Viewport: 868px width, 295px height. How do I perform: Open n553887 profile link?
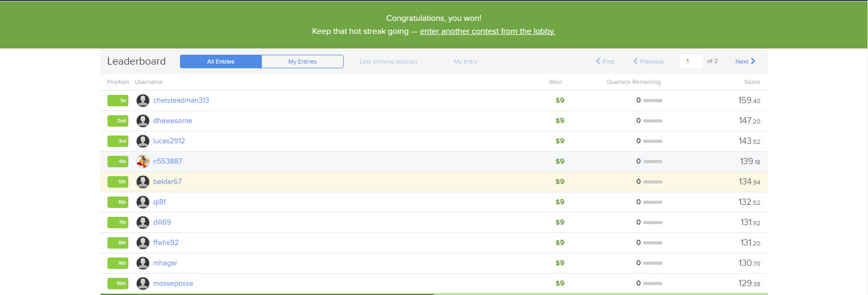tap(167, 162)
